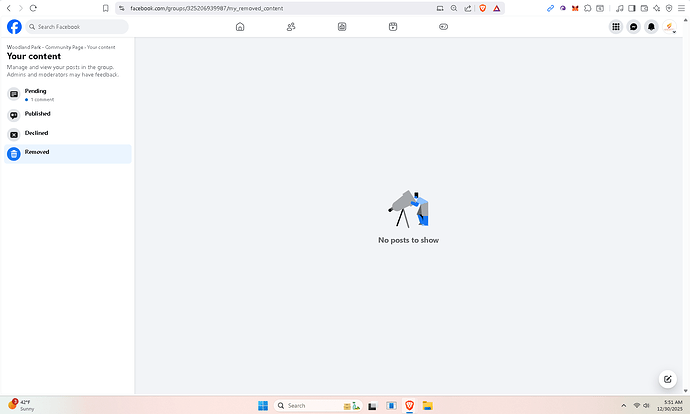Open the Gaming icon in top navigation

pos(445,27)
